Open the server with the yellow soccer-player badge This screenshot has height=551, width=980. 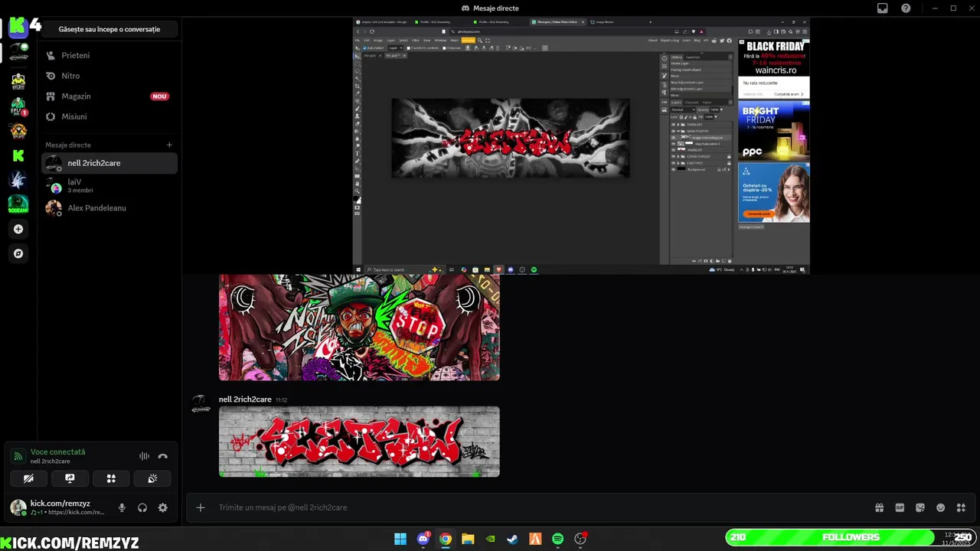click(18, 80)
